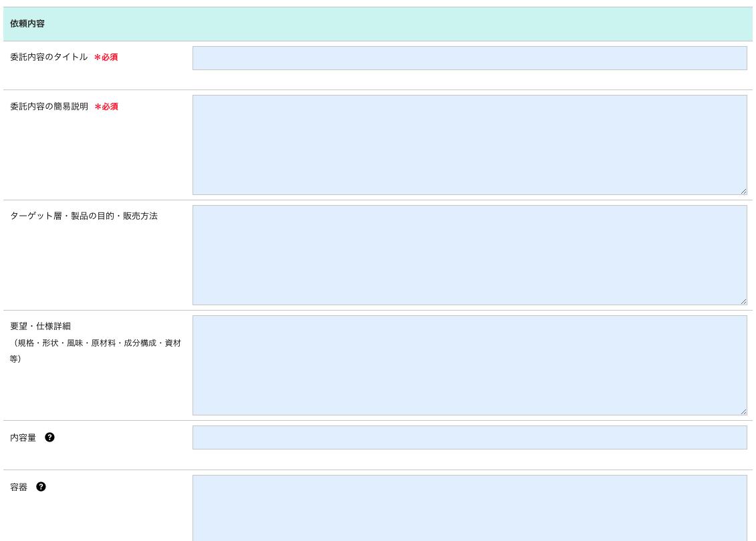Click the 依頼内容 section header
Image resolution: width=756 pixels, height=541 pixels.
pyautogui.click(x=27, y=24)
